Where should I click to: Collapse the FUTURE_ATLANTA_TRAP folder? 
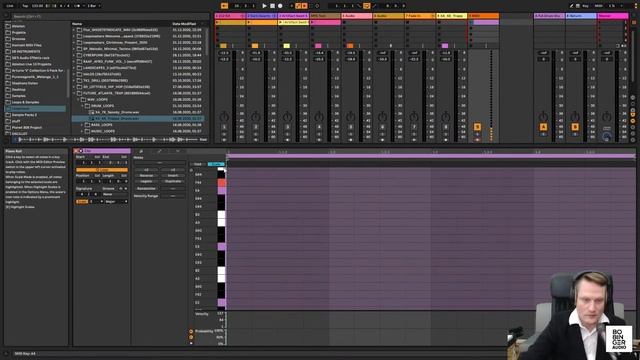pyautogui.click(x=74, y=93)
